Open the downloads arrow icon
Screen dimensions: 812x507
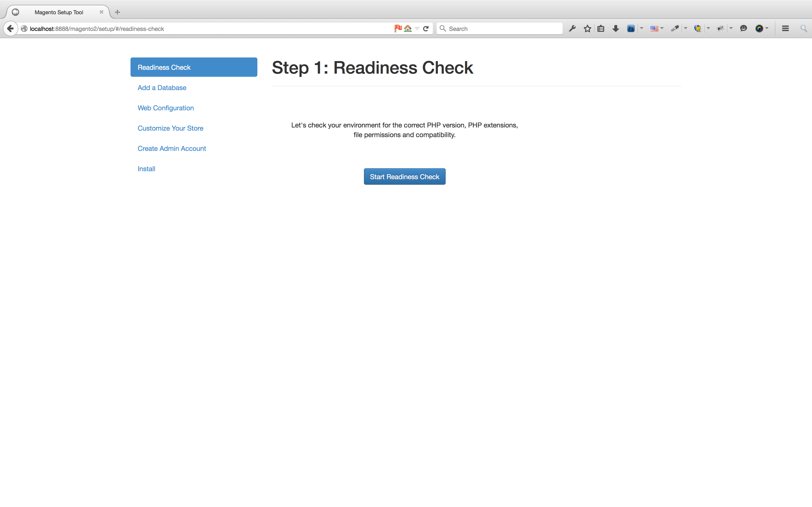(615, 28)
